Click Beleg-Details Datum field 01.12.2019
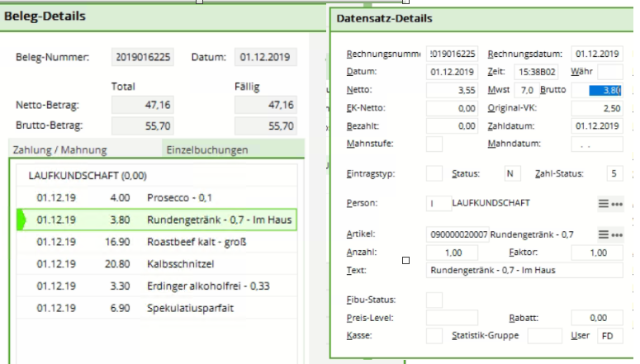Viewport: 640px width, 364px height. (x=265, y=57)
